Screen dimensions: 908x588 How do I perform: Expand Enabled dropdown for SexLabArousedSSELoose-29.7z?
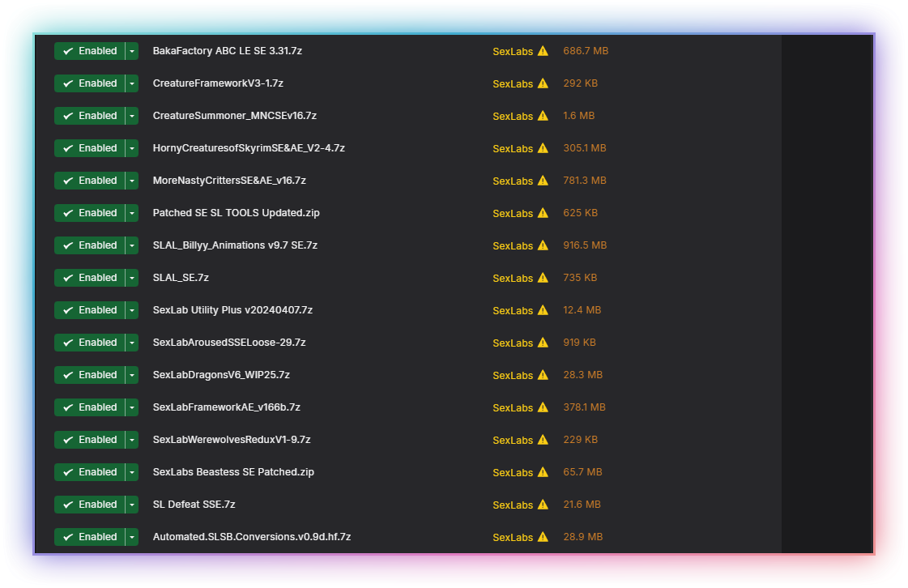point(132,343)
